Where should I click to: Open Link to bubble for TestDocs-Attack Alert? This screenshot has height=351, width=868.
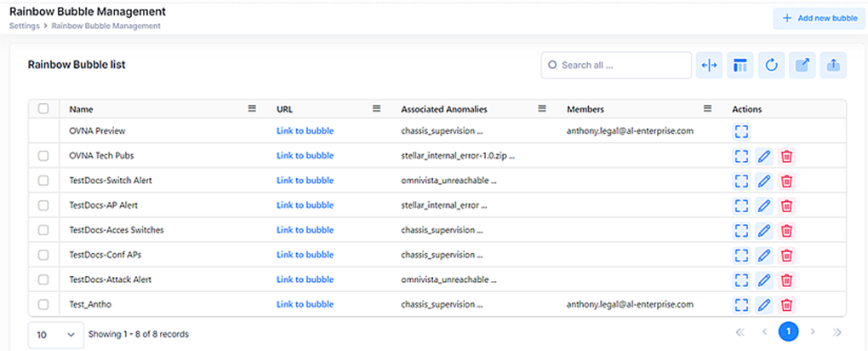[x=305, y=279]
